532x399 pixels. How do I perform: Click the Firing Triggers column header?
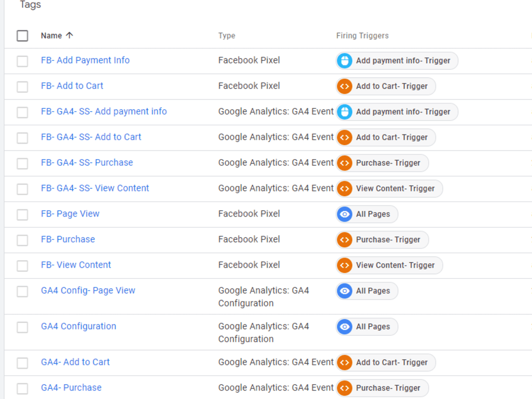[x=362, y=36]
